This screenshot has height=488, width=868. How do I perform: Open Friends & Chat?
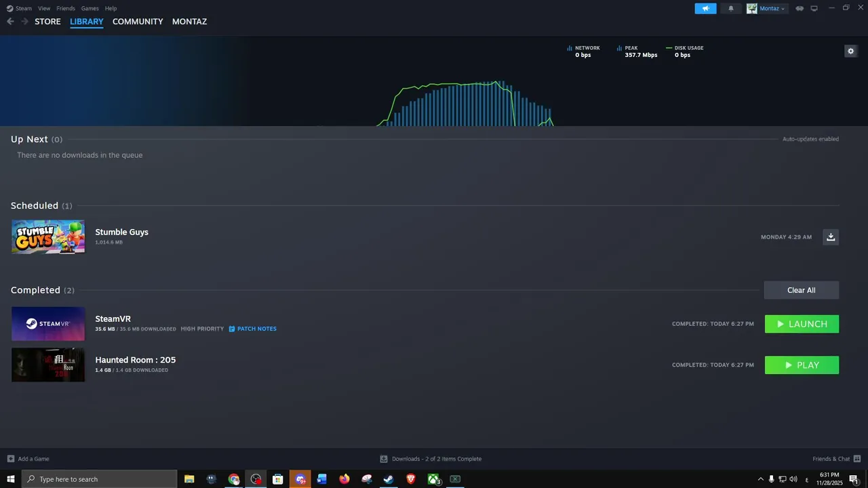pyautogui.click(x=837, y=459)
